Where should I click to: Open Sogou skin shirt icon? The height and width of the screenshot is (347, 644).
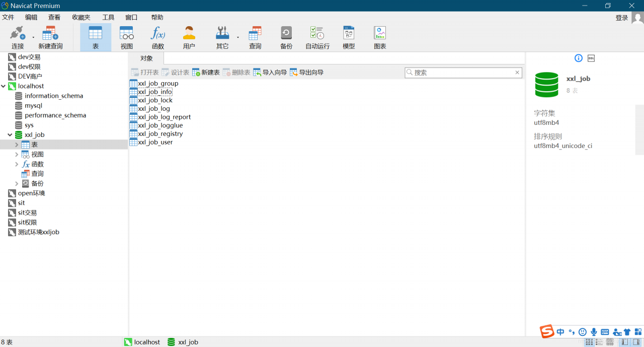pyautogui.click(x=627, y=332)
